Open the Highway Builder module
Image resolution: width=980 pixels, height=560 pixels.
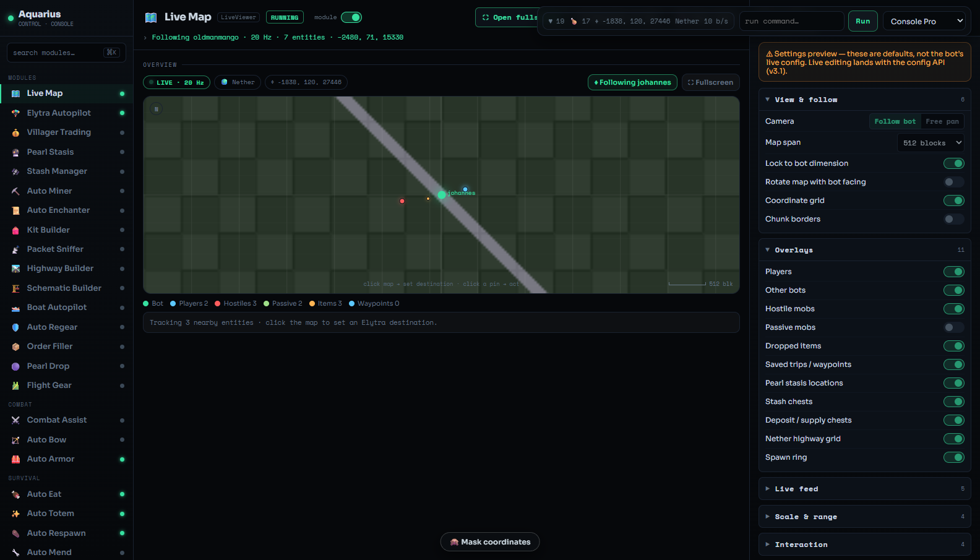tap(67, 269)
